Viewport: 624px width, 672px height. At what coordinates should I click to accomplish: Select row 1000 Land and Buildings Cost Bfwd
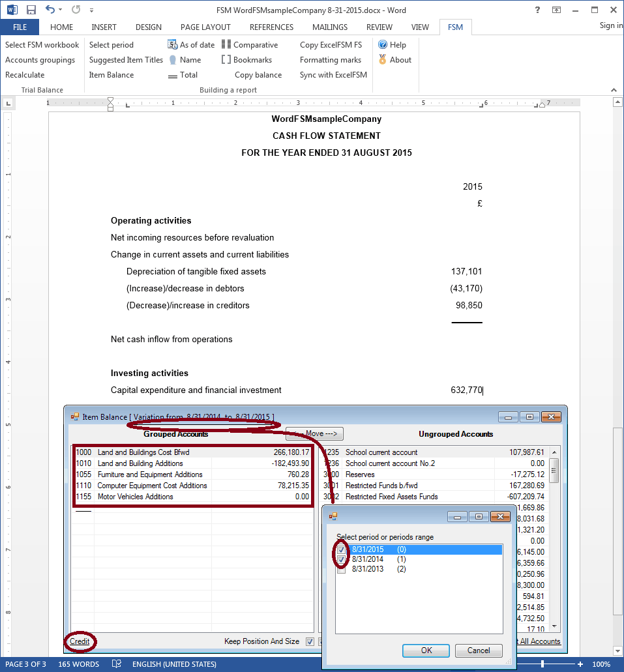click(x=192, y=452)
